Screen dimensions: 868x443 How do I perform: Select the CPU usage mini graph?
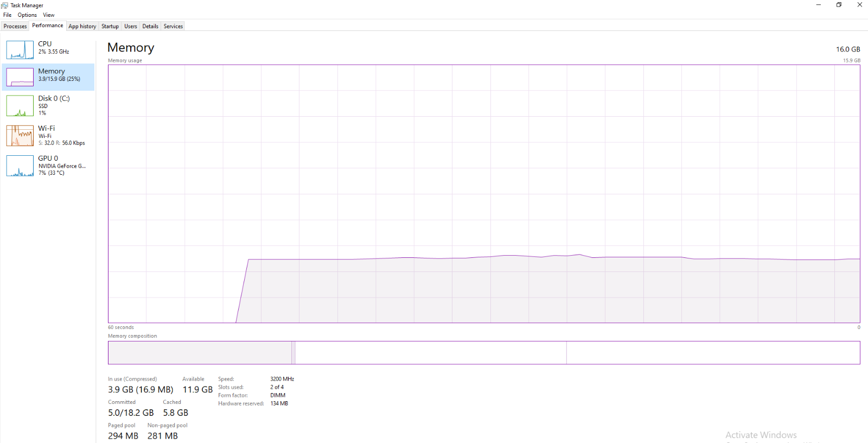20,50
